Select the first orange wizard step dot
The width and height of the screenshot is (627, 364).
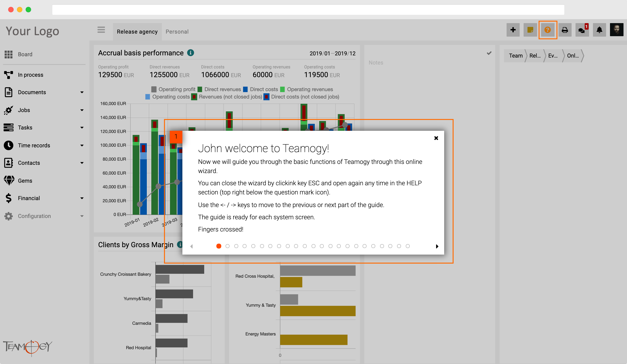[x=219, y=246]
